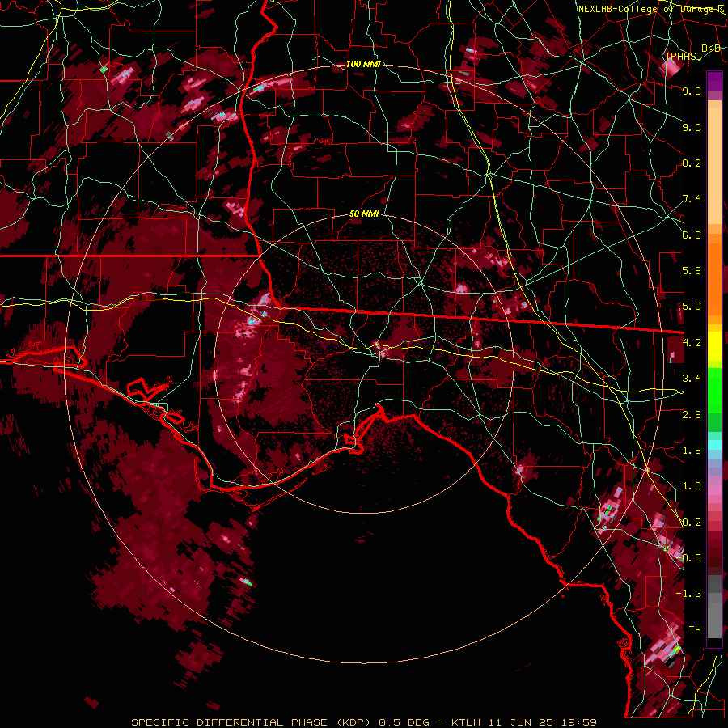Click the '-1.3' scale value
Screen dimensions: 728x728
[x=688, y=594]
